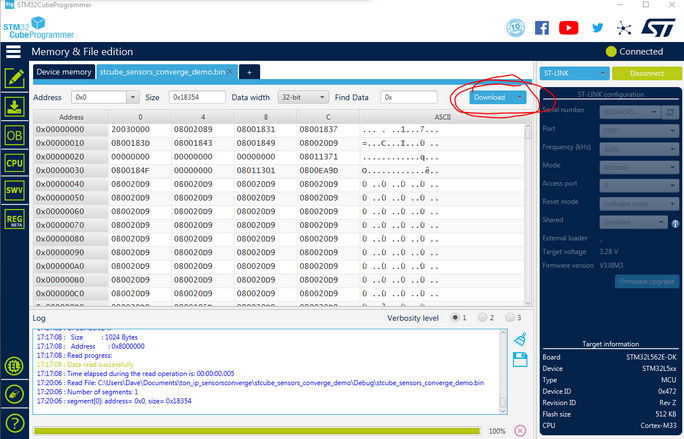Refresh the ST-LINK serial number list
Image resolution: width=684 pixels, height=439 pixels.
click(x=670, y=112)
